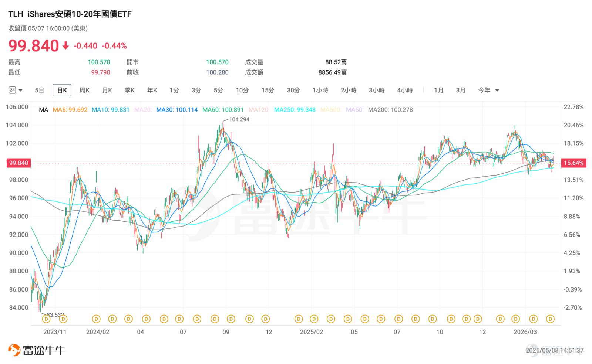Click the 成交量 value 88.52萬
Screen dimensions: 592x364
click(336, 62)
